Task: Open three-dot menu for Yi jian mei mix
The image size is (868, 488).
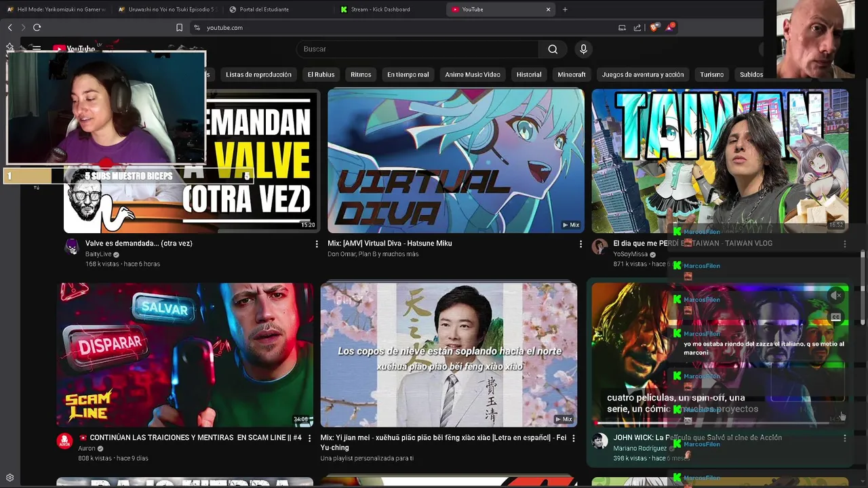Action: tap(574, 439)
